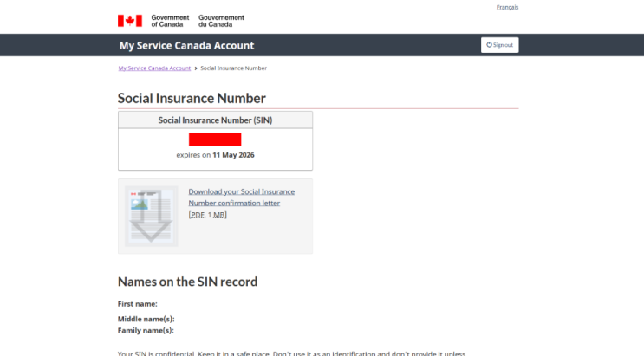Click the Sign out button
The image size is (644, 356).
click(x=499, y=45)
